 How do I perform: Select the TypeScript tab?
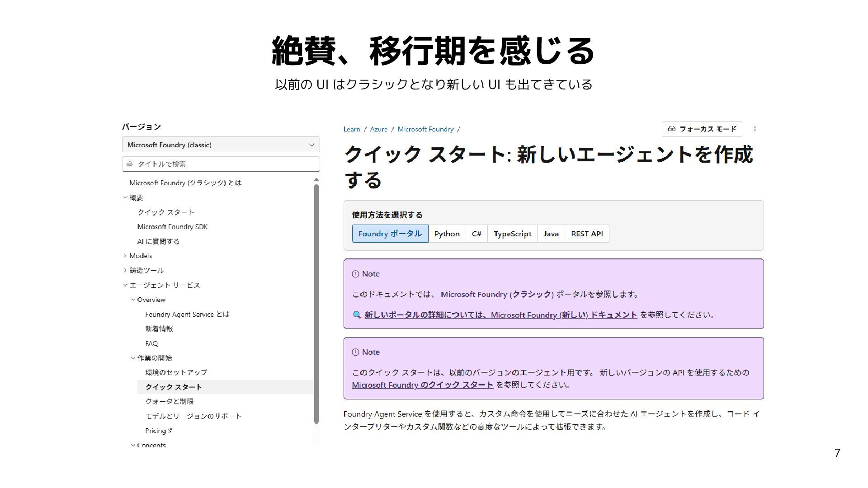pyautogui.click(x=512, y=234)
